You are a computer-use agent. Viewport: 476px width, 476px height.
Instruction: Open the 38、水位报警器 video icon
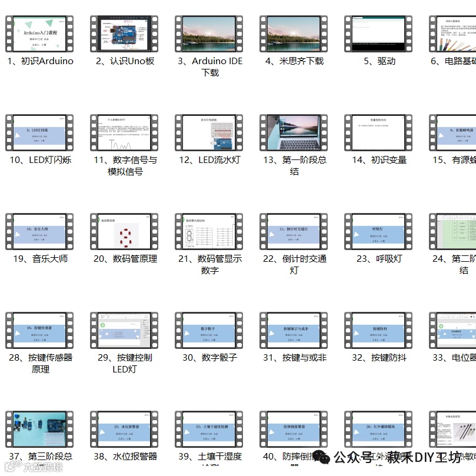(124, 430)
